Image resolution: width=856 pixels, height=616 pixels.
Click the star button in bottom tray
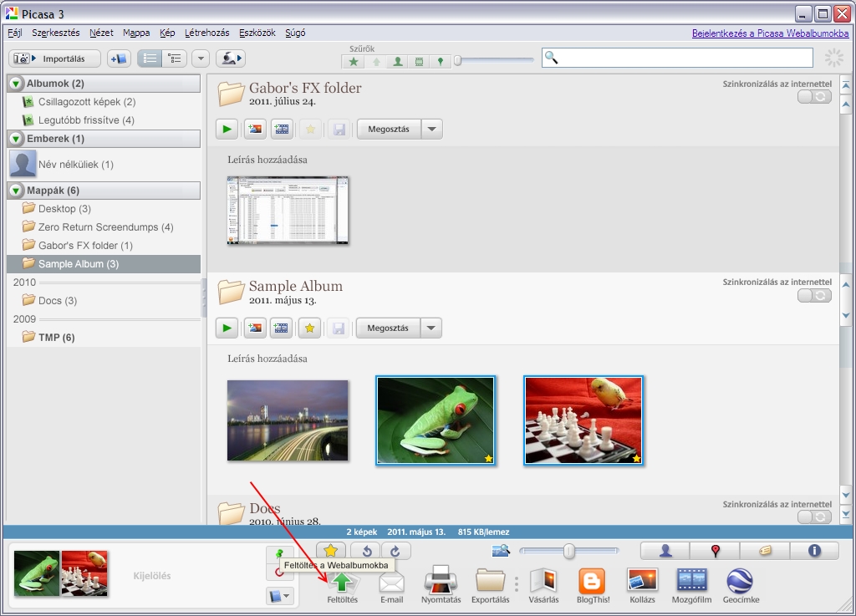point(331,550)
